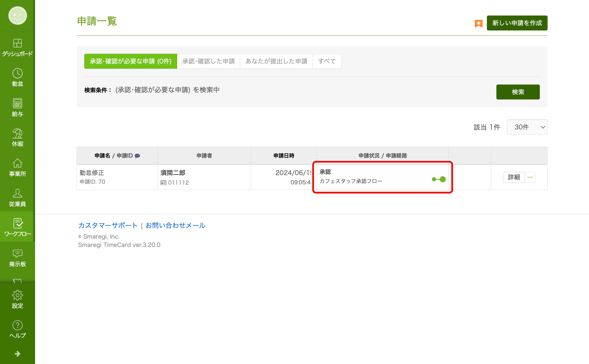
Task: Open the 30件 page-size dropdown
Action: tap(527, 127)
